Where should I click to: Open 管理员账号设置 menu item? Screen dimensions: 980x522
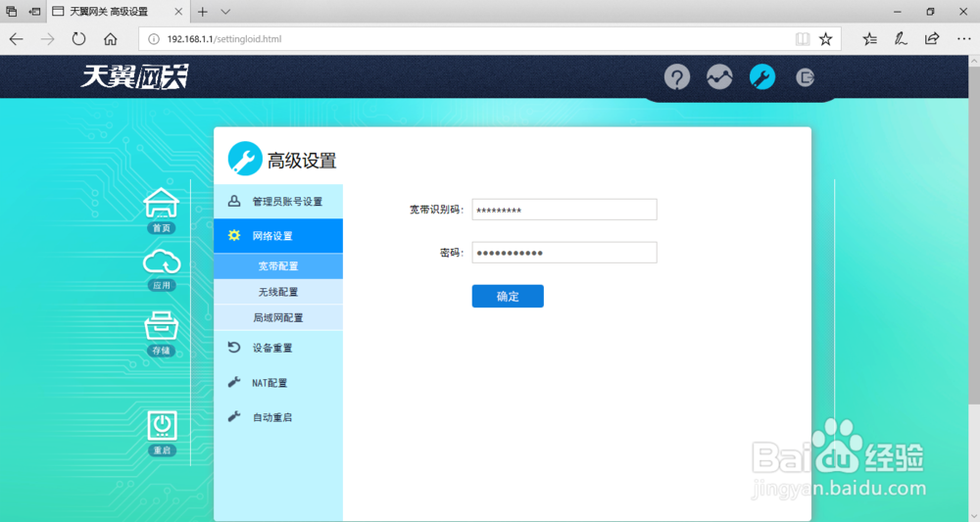[278, 201]
